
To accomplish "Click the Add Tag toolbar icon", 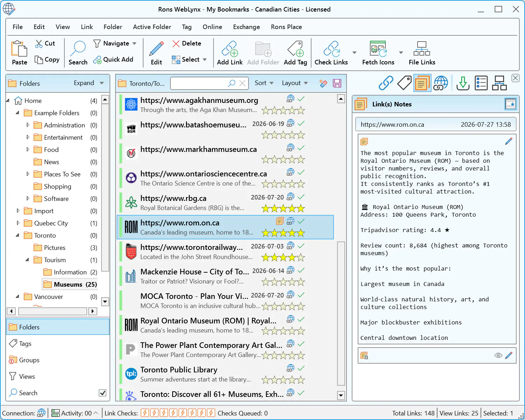I will click(x=295, y=52).
